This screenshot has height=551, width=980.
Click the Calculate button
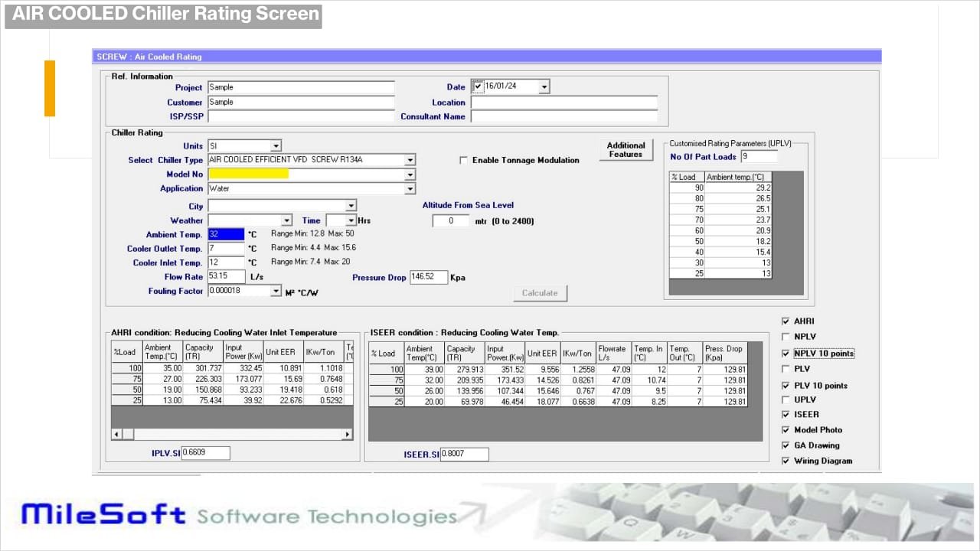pos(540,293)
